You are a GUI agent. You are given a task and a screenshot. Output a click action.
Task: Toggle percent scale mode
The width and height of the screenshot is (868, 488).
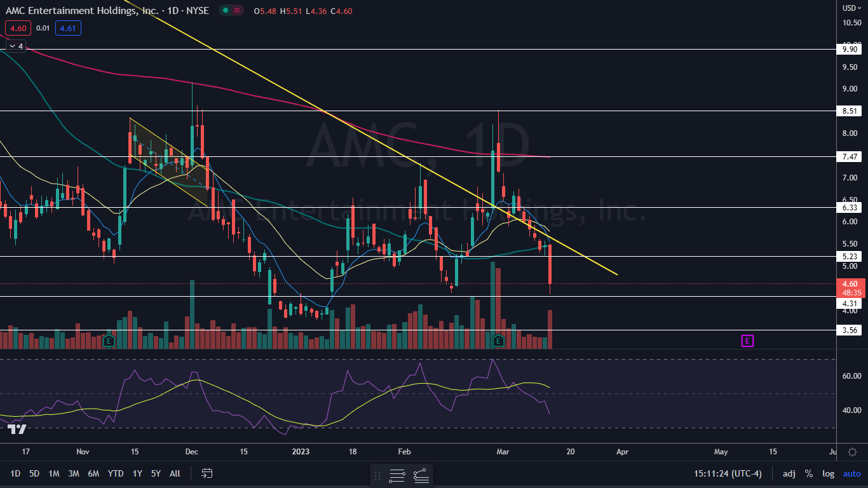tap(808, 473)
